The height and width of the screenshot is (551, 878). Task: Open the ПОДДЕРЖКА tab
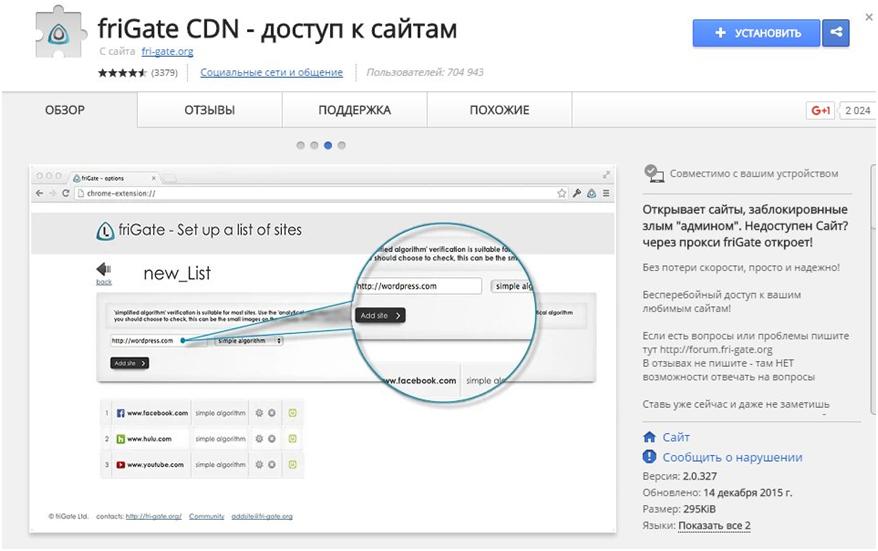pyautogui.click(x=354, y=110)
